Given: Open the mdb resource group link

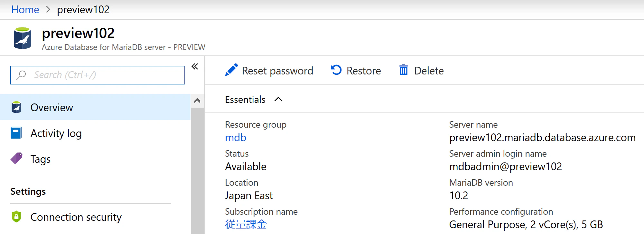Looking at the screenshot, I should tap(236, 138).
